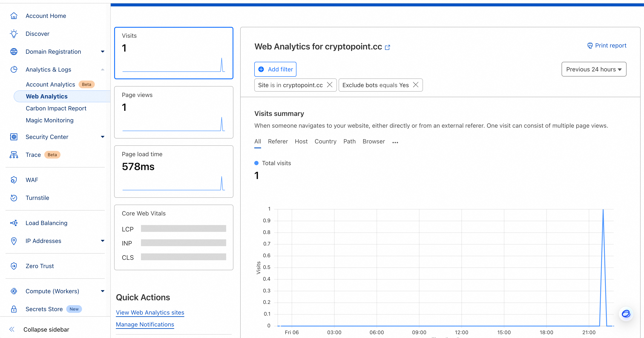The width and height of the screenshot is (644, 338).
Task: Select the Page views metric card
Action: click(174, 112)
